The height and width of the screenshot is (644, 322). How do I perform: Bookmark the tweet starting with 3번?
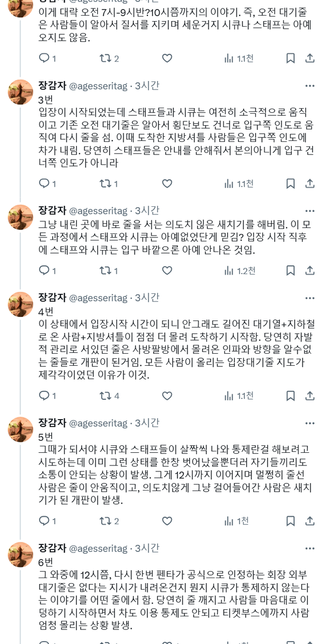(290, 184)
